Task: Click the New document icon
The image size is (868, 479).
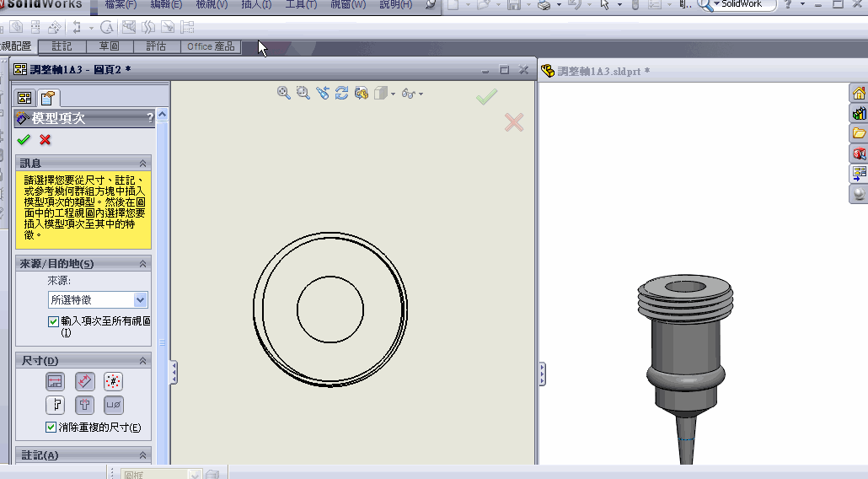Action: [x=453, y=5]
